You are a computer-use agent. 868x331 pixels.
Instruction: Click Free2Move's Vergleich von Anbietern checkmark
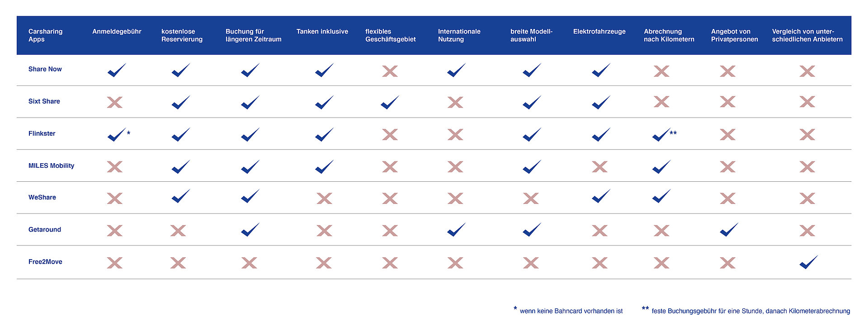[808, 262]
